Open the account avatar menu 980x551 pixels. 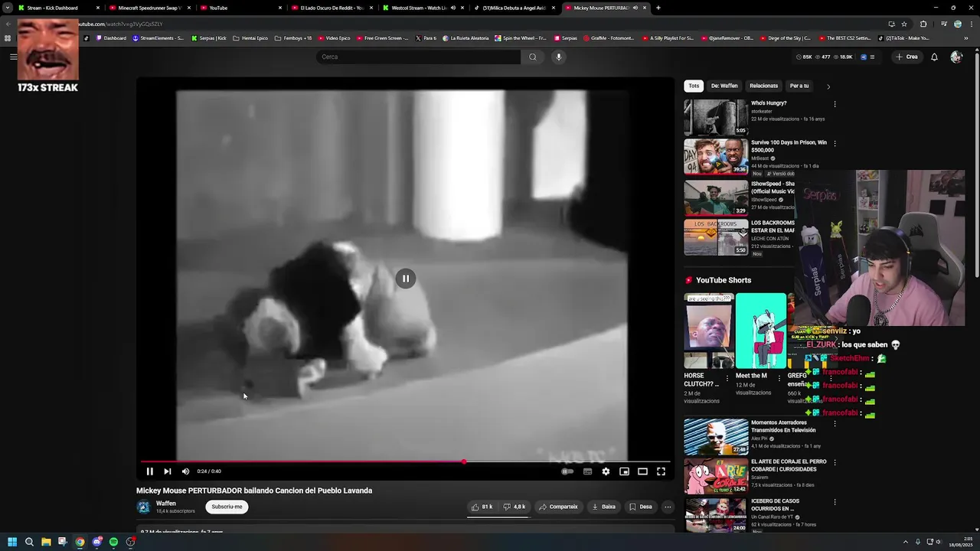(956, 57)
